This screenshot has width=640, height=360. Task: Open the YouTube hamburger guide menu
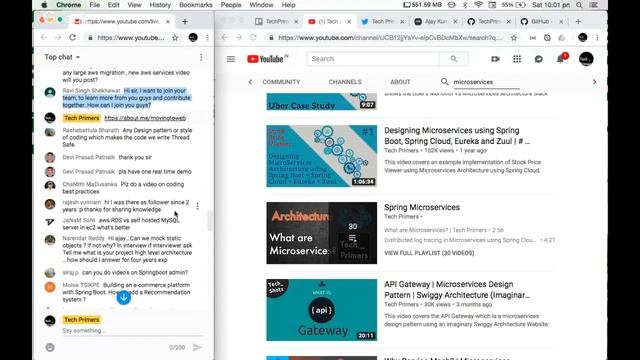231,59
